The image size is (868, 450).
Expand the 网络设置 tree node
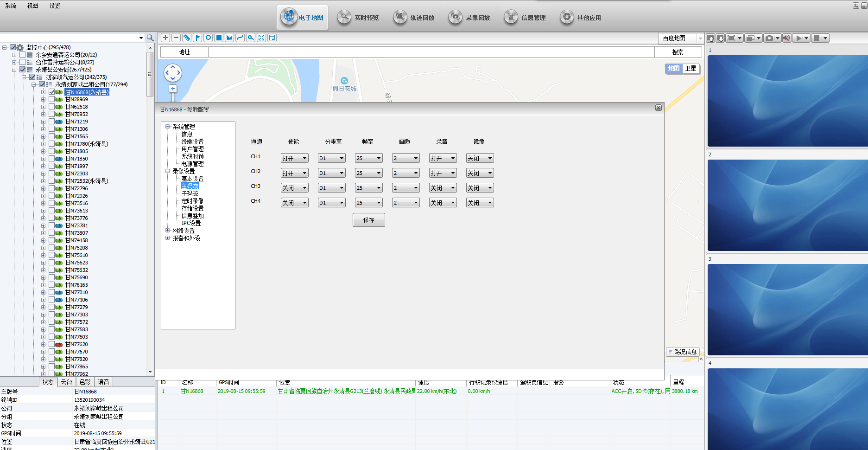pyautogui.click(x=168, y=231)
